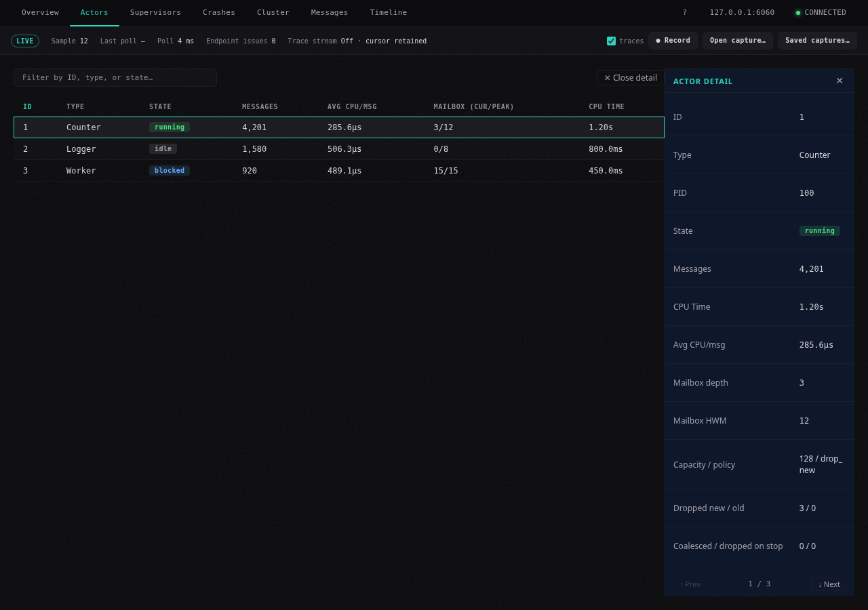Screen dimensions: 868x610
Task: Select the Counter actor row
Action: (339, 127)
